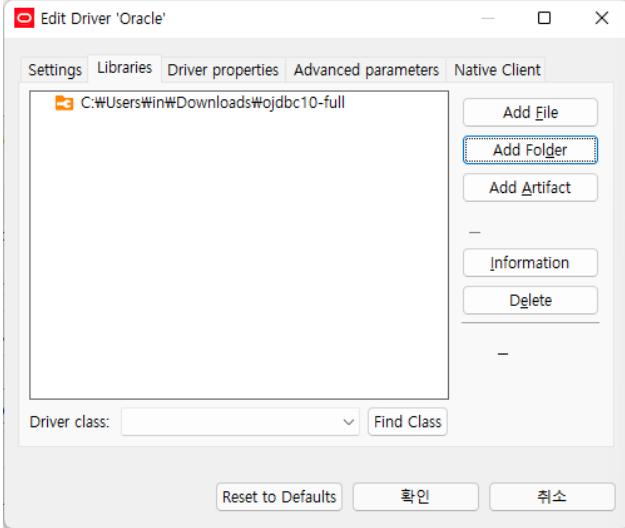Switch to the Native Client tab
This screenshot has height=528, width=625.
(497, 70)
